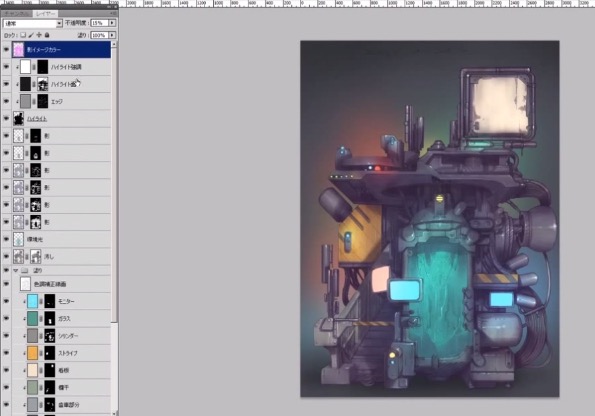Hide the ハイライト強調 layer
595x416 pixels.
click(6, 67)
